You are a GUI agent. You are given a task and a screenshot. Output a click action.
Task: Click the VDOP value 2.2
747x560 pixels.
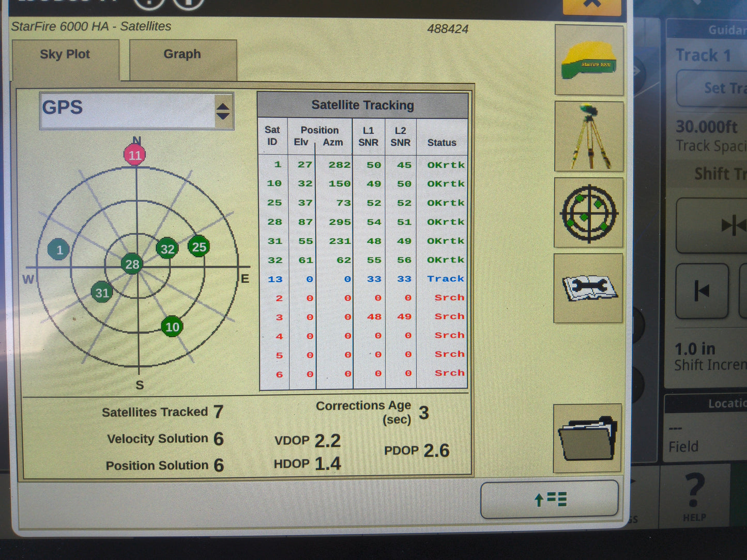tap(328, 441)
